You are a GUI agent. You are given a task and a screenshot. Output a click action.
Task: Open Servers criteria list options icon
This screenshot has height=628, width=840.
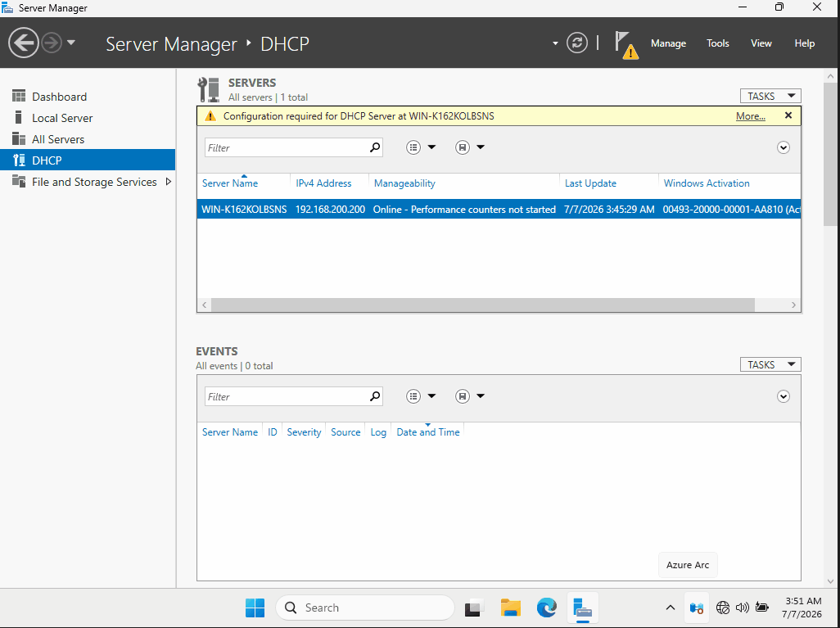coord(413,147)
